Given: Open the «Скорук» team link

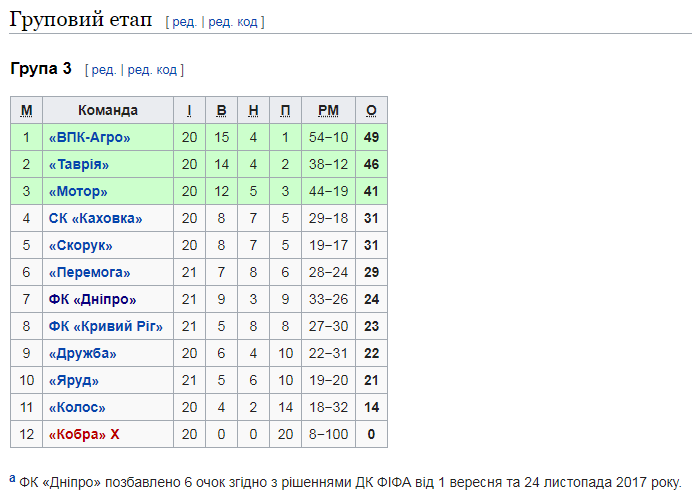Looking at the screenshot, I should [80, 245].
